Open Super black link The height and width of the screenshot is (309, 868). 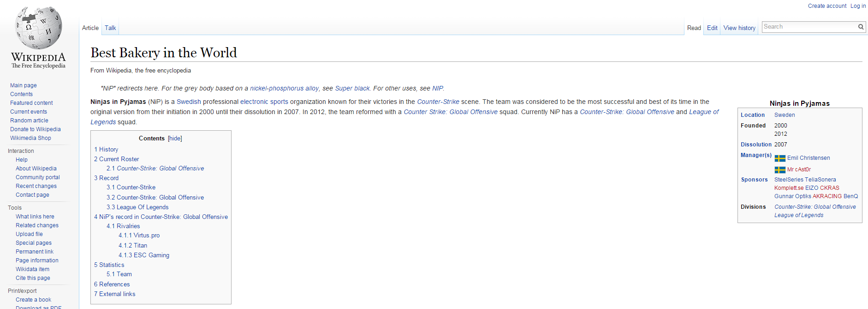pyautogui.click(x=352, y=89)
